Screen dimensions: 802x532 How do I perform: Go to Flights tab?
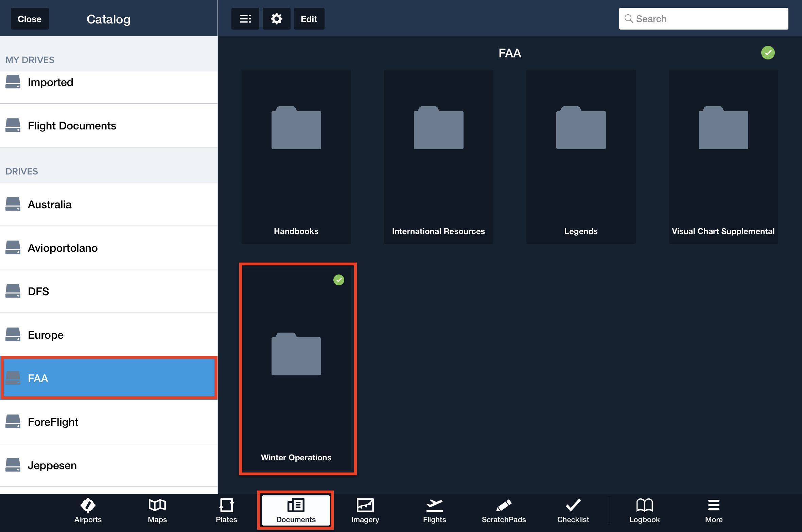pyautogui.click(x=434, y=511)
